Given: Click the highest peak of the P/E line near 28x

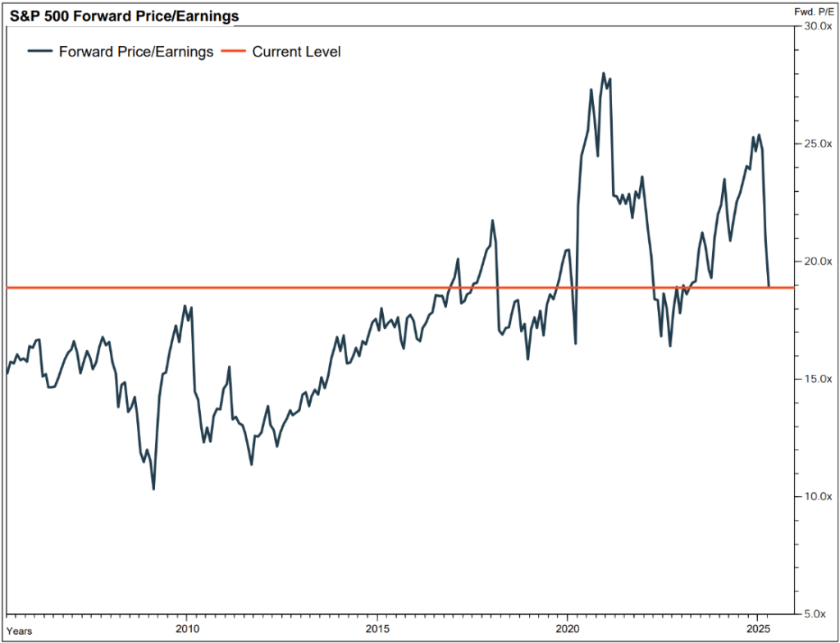Looking at the screenshot, I should (604, 74).
